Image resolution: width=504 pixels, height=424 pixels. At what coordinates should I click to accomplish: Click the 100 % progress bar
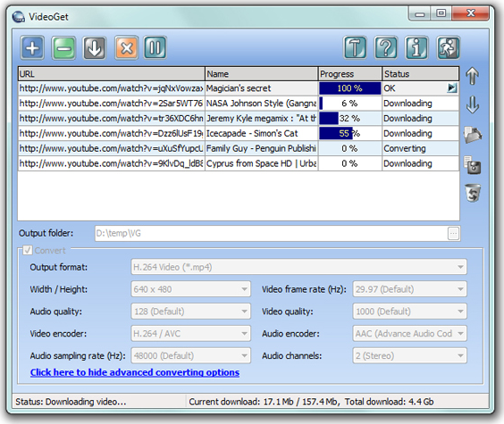[x=350, y=88]
